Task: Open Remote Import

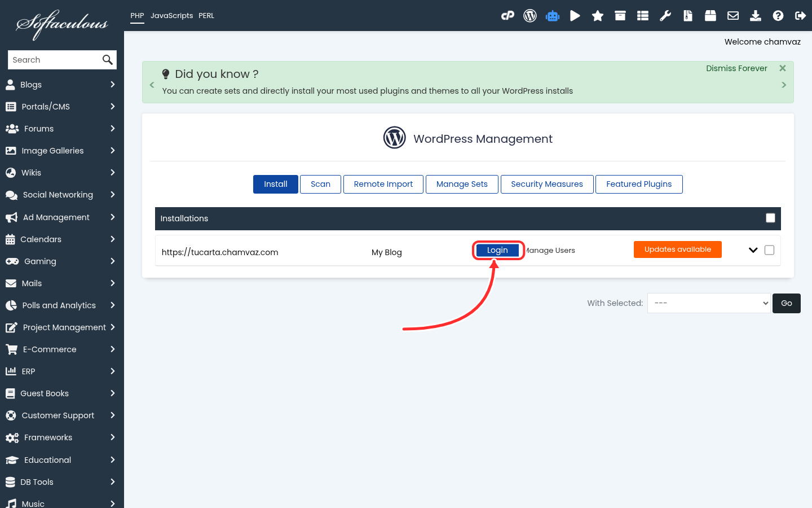Action: point(383,184)
